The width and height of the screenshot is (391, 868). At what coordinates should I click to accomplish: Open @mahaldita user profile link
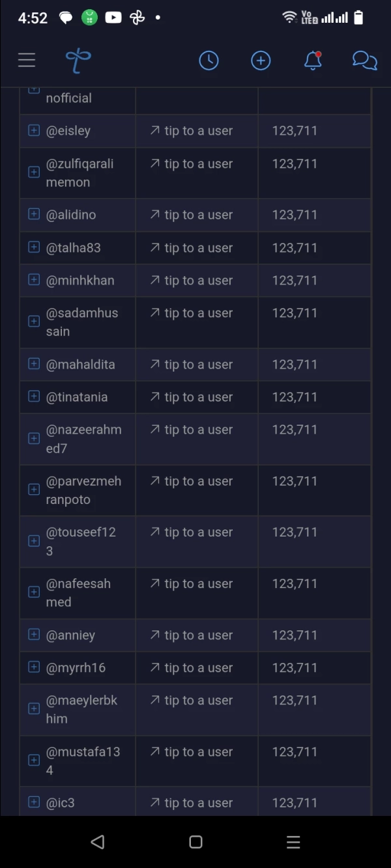coord(80,365)
